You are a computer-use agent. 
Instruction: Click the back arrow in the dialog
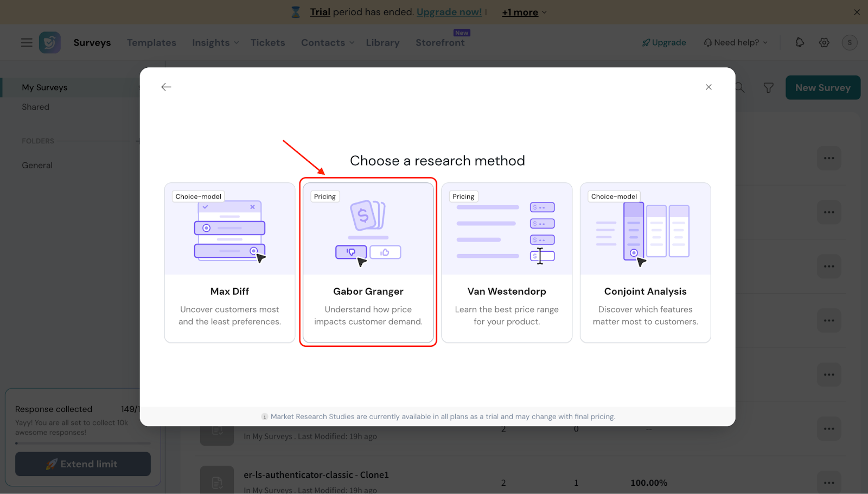pyautogui.click(x=166, y=87)
